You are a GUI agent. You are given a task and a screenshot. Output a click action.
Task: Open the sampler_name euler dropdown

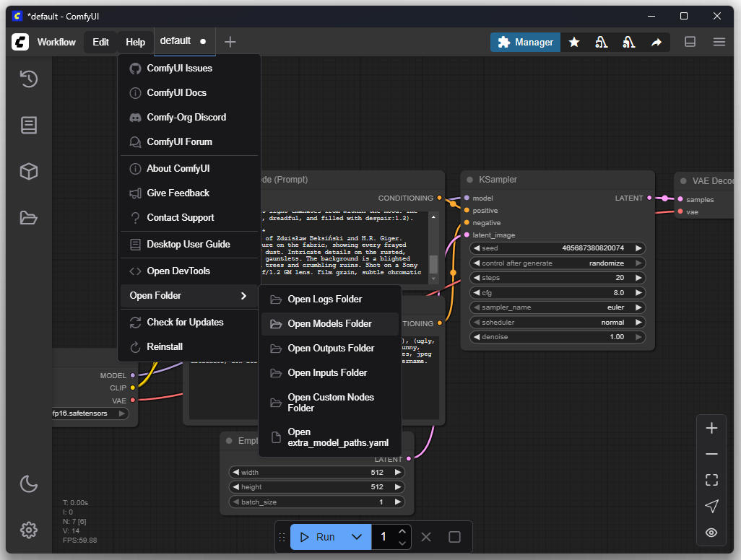pos(556,307)
